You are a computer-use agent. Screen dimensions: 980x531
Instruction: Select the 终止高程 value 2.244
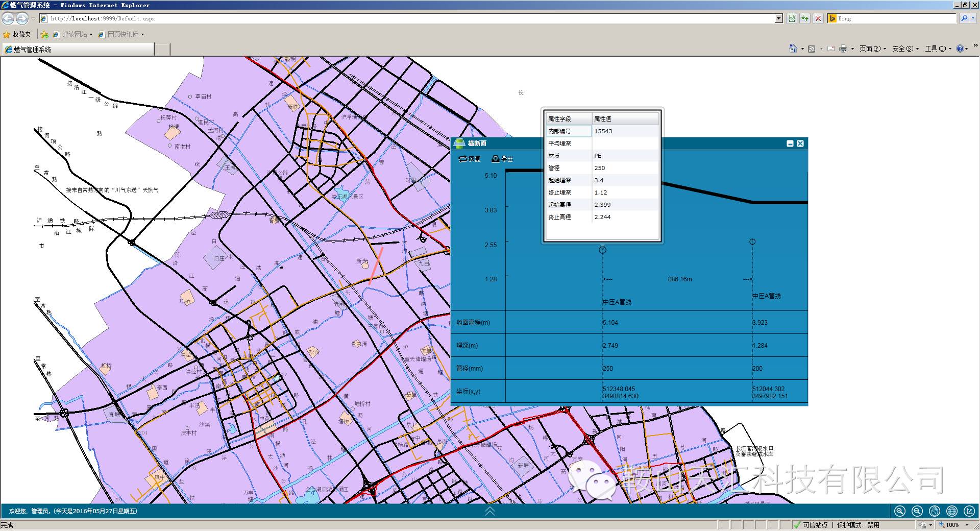pos(626,217)
